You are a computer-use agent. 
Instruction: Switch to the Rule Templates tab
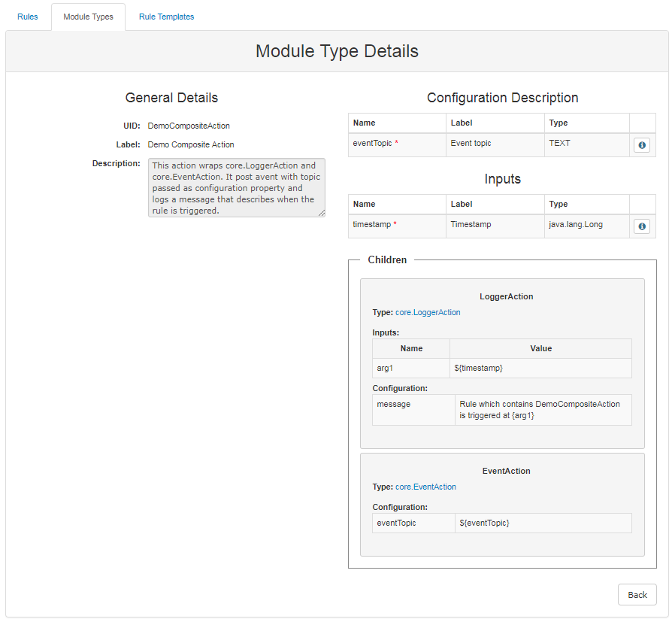click(x=165, y=16)
